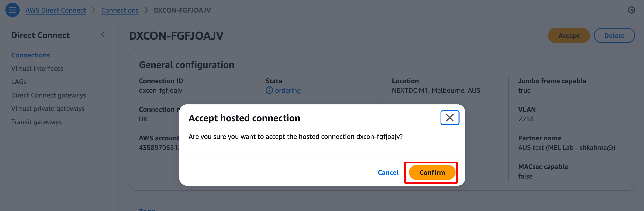Click the DXCON-FGFJOAJV breadcrumb text
This screenshot has width=644, height=211.
click(182, 10)
